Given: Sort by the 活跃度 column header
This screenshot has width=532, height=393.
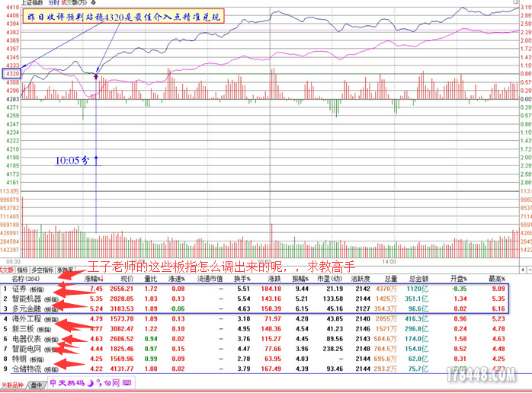Looking at the screenshot, I should click(x=360, y=279).
